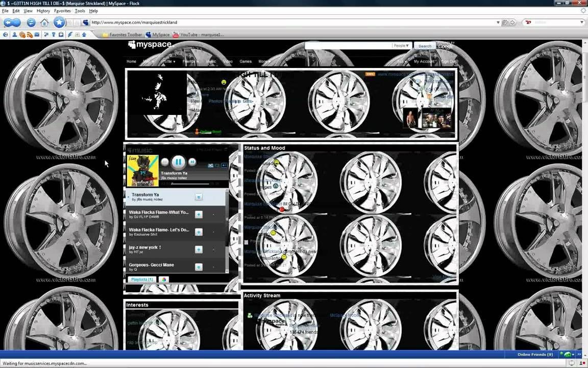The width and height of the screenshot is (588, 368).
Task: Star this page with the favorites star button
Action: tap(59, 22)
